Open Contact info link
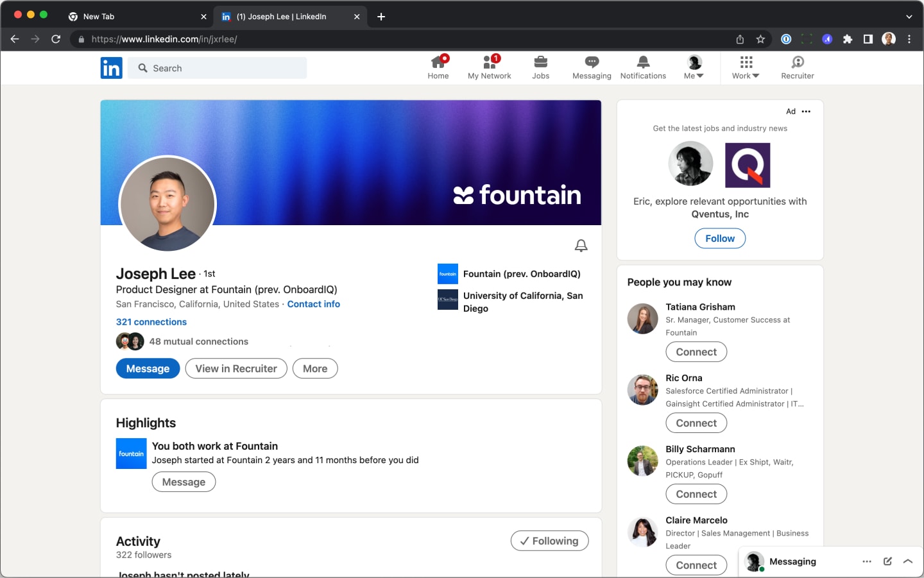 [x=314, y=304]
